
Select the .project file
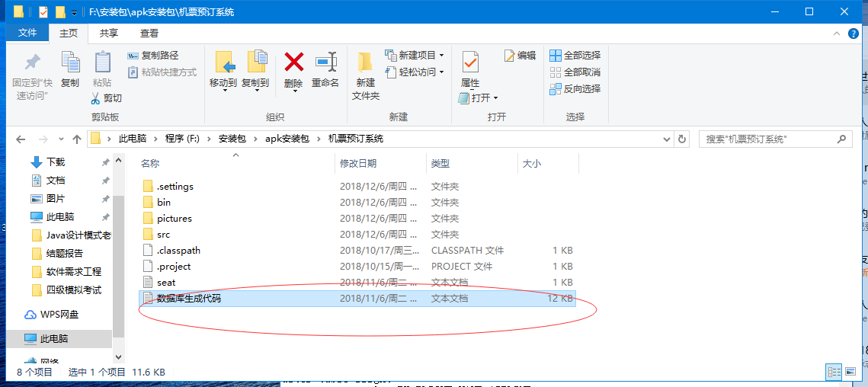coord(357,267)
